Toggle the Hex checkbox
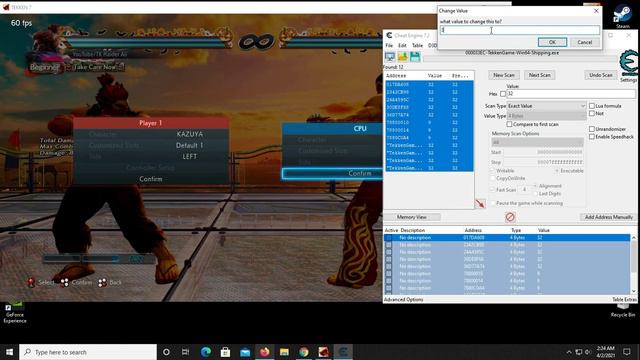The width and height of the screenshot is (640, 360). [x=503, y=94]
